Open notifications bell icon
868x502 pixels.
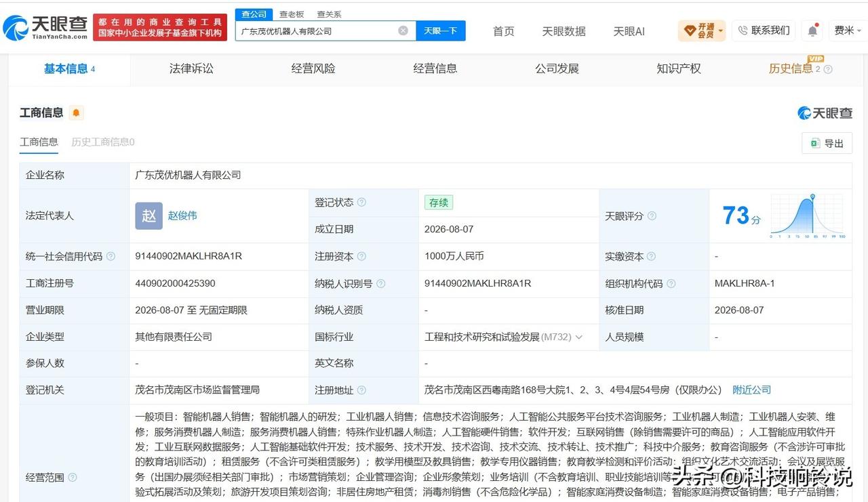(x=812, y=30)
